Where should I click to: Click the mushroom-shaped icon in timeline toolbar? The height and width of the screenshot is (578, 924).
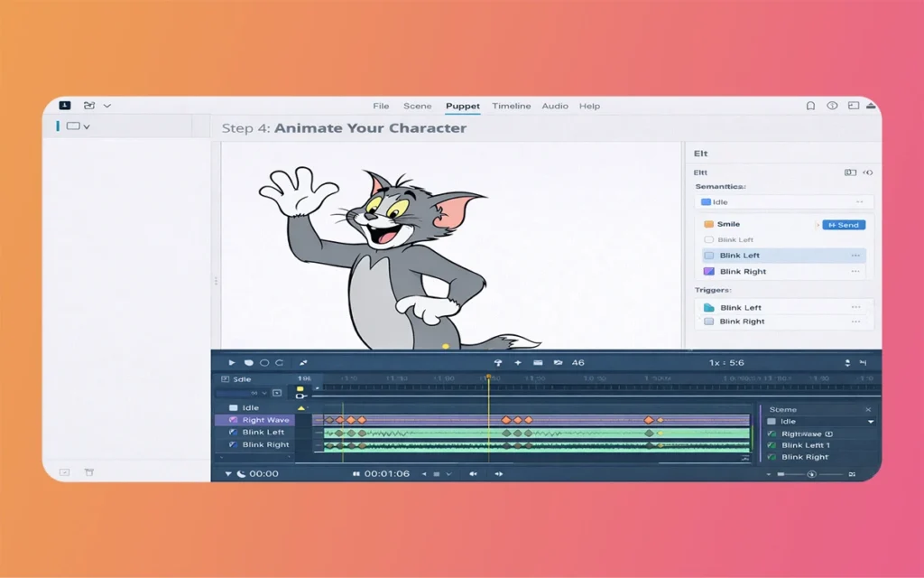click(497, 362)
